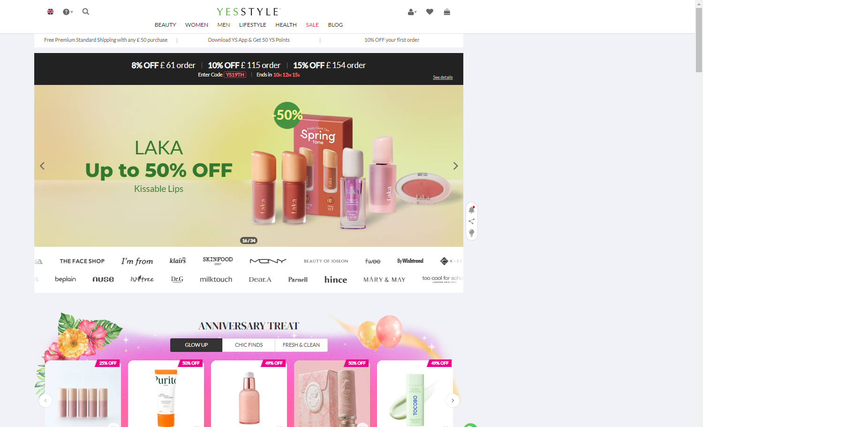Go to YesStyle logo homepage

[249, 12]
